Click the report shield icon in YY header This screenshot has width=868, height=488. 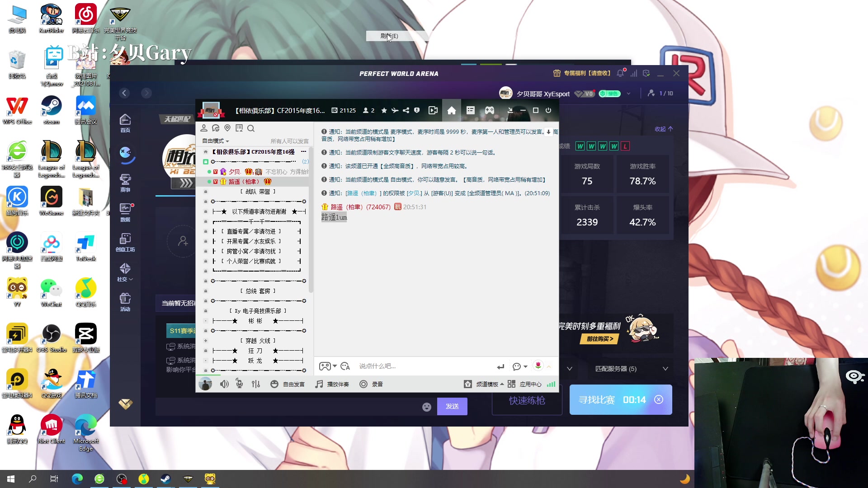pyautogui.click(x=417, y=110)
